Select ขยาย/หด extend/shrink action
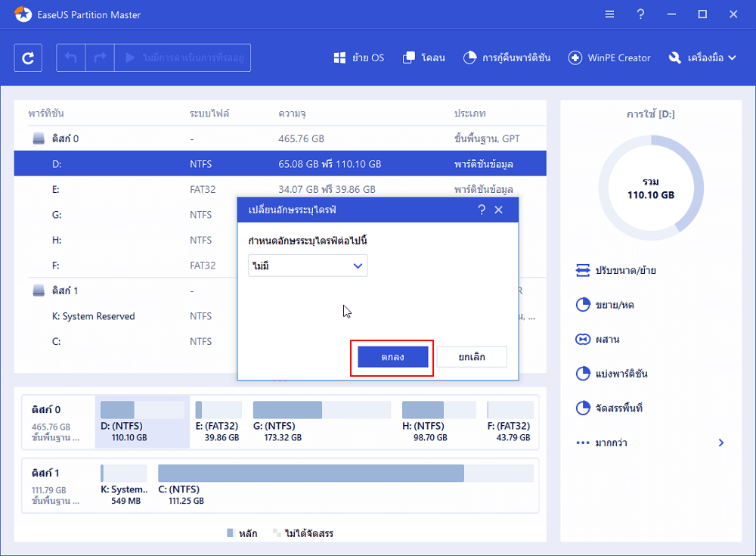Image resolution: width=756 pixels, height=556 pixels. coord(605,305)
